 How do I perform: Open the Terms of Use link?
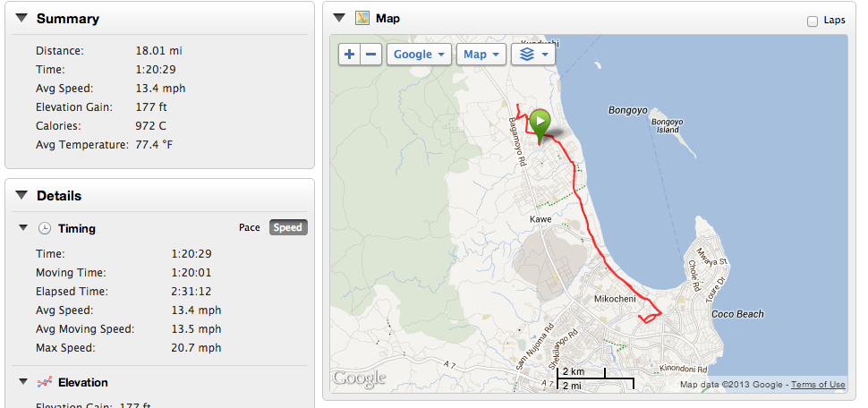coord(818,385)
